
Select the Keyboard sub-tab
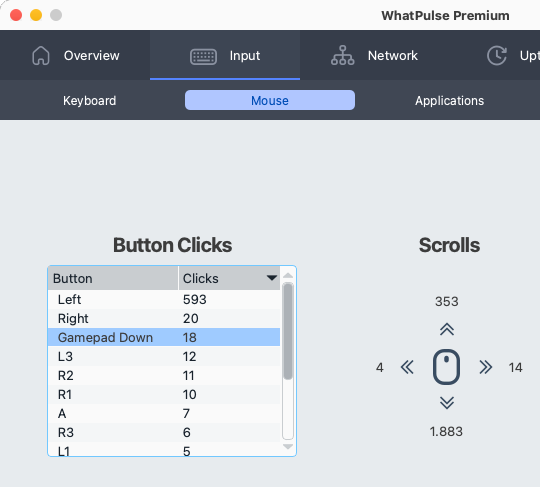click(x=90, y=101)
